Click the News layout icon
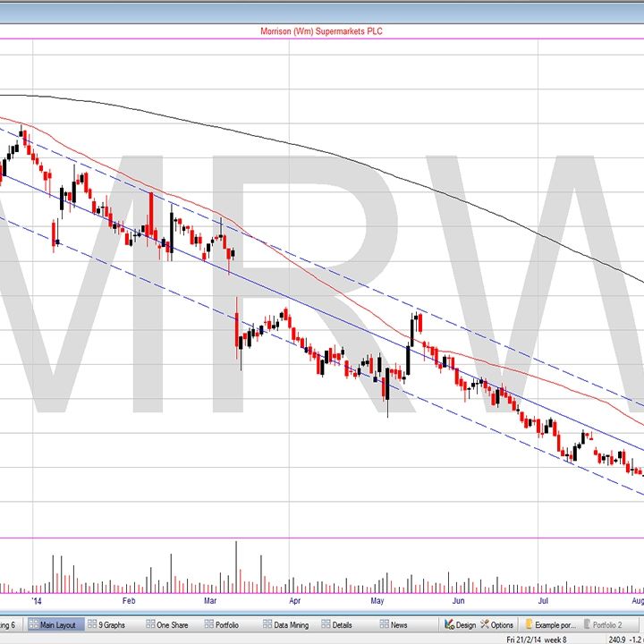This screenshot has width=644, height=644. [385, 624]
